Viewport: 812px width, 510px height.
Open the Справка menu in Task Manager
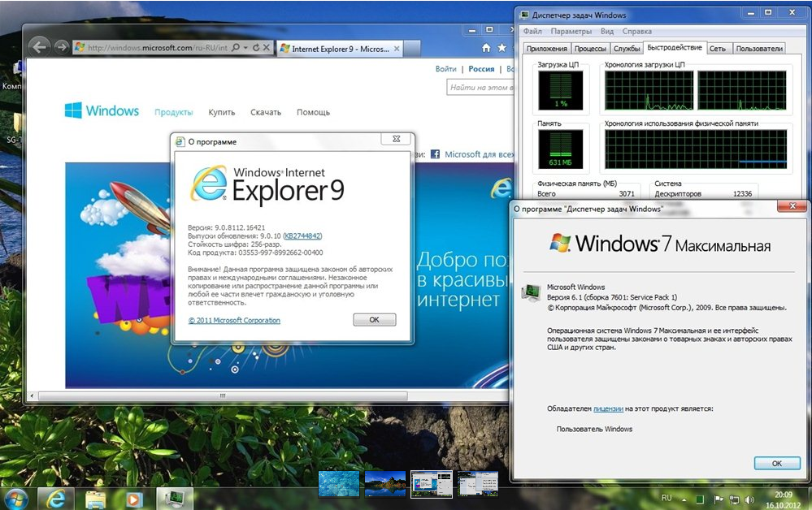point(637,31)
